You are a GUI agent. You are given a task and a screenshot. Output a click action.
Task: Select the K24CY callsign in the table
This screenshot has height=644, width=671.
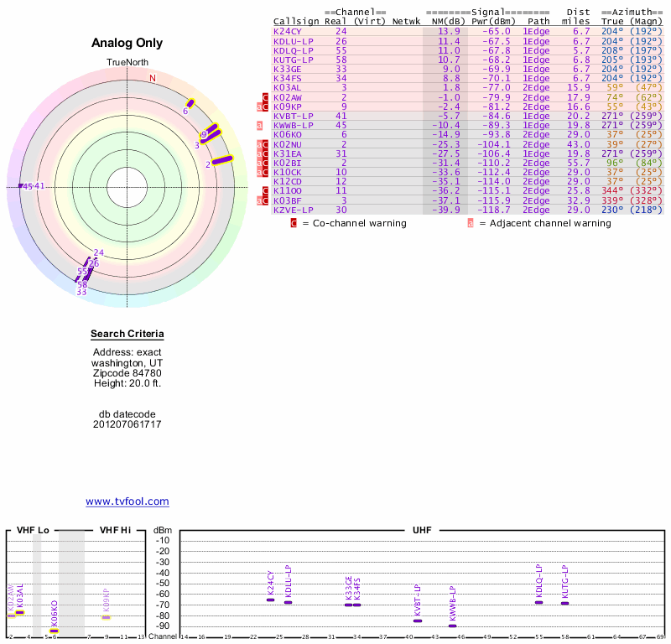287,31
